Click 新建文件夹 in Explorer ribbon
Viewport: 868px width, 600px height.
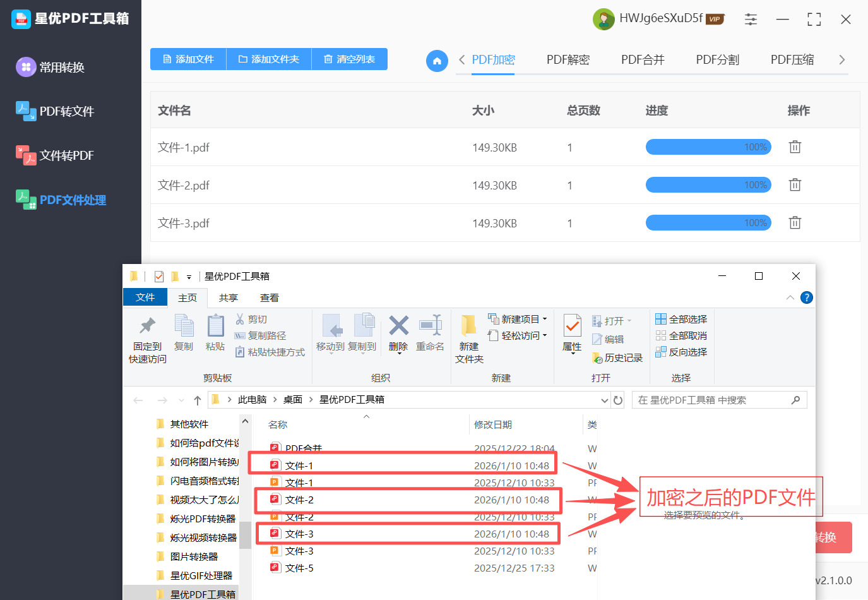[469, 340]
